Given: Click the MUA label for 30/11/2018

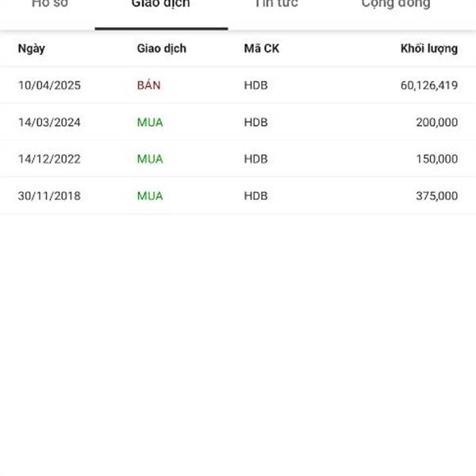Looking at the screenshot, I should pos(150,196).
